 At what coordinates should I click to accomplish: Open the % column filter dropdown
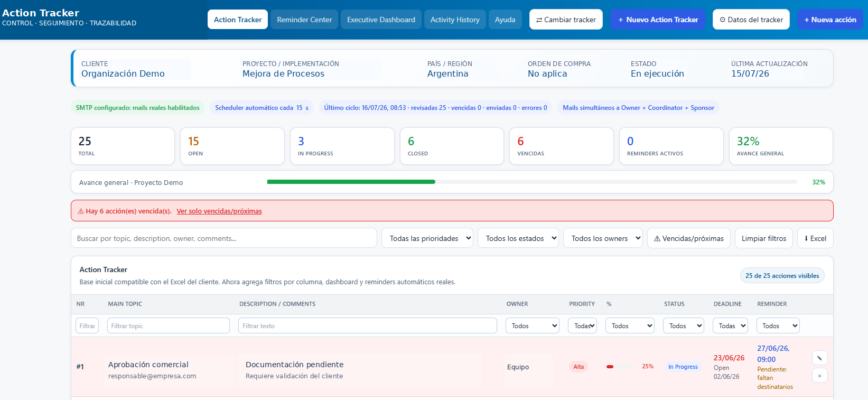[x=630, y=325]
